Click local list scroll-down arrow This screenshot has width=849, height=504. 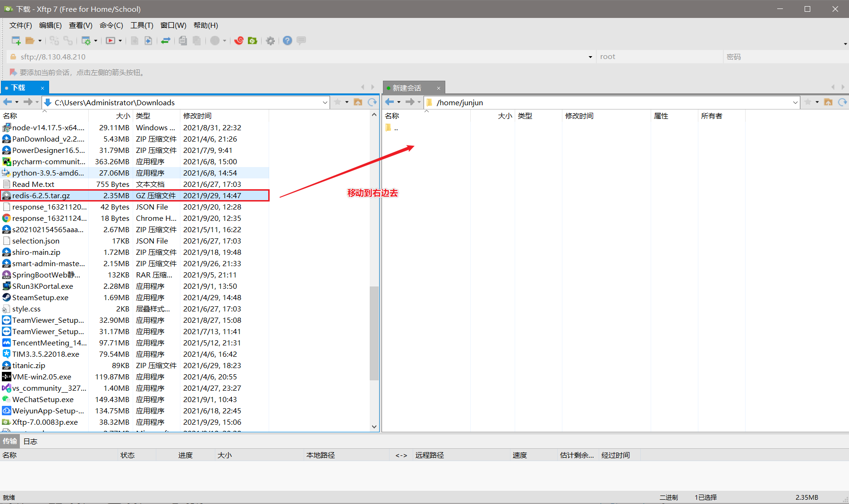[x=374, y=427]
